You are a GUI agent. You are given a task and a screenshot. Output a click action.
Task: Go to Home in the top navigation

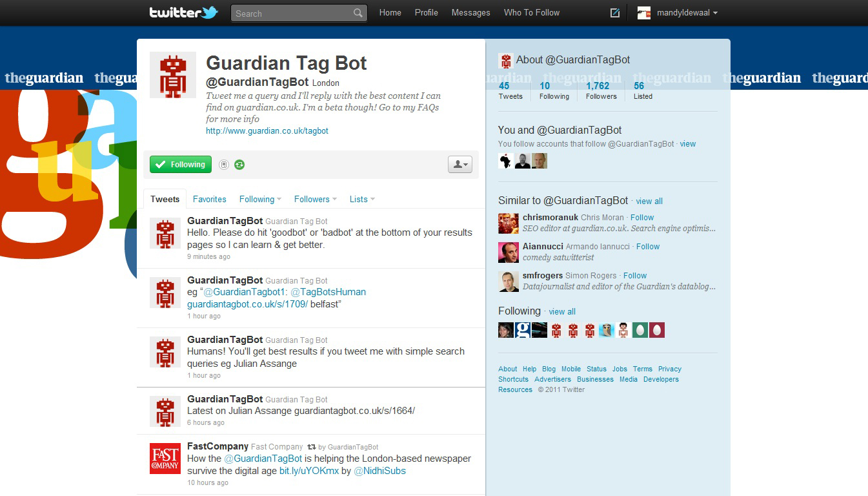(390, 13)
